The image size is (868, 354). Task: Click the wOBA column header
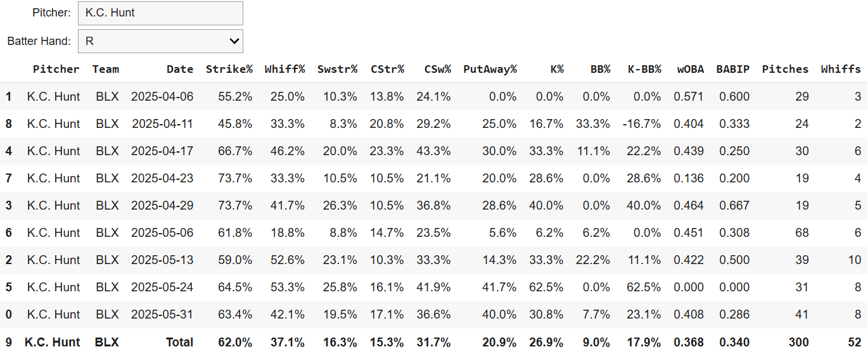[690, 69]
